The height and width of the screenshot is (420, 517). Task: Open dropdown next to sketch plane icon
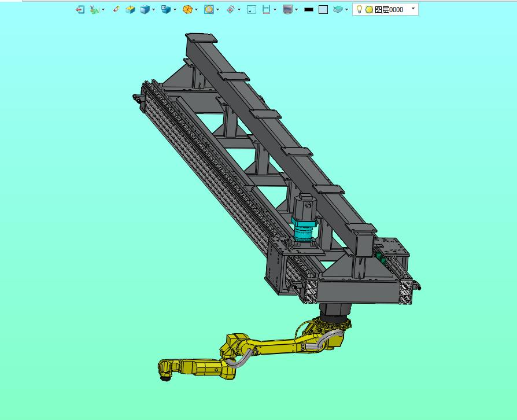[x=103, y=10]
